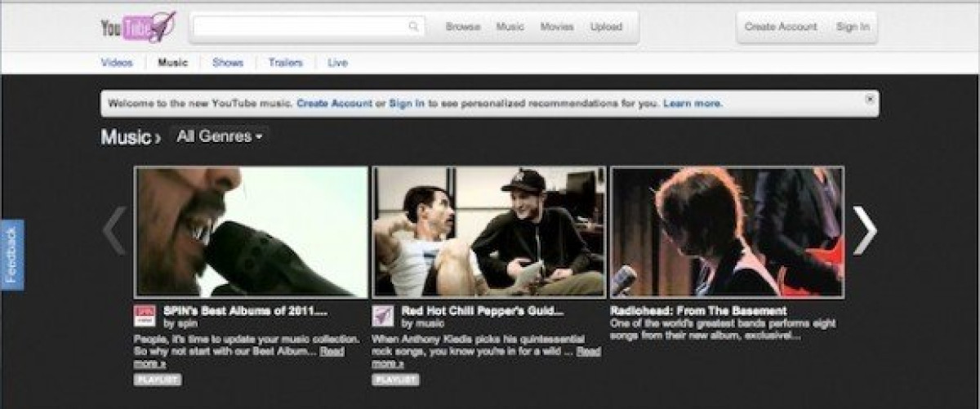
Task: Click the Learn more link
Action: coord(693,104)
